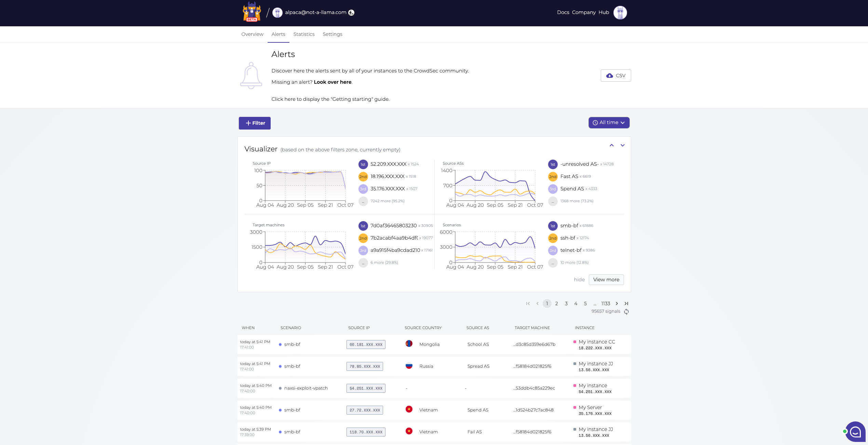868x445 pixels.
Task: Switch to the Statistics tab
Action: point(304,34)
